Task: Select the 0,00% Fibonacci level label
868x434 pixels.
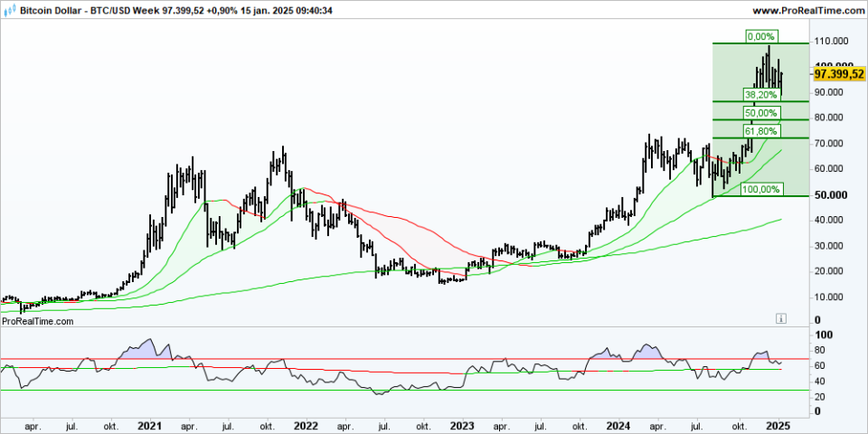Action: (x=762, y=36)
